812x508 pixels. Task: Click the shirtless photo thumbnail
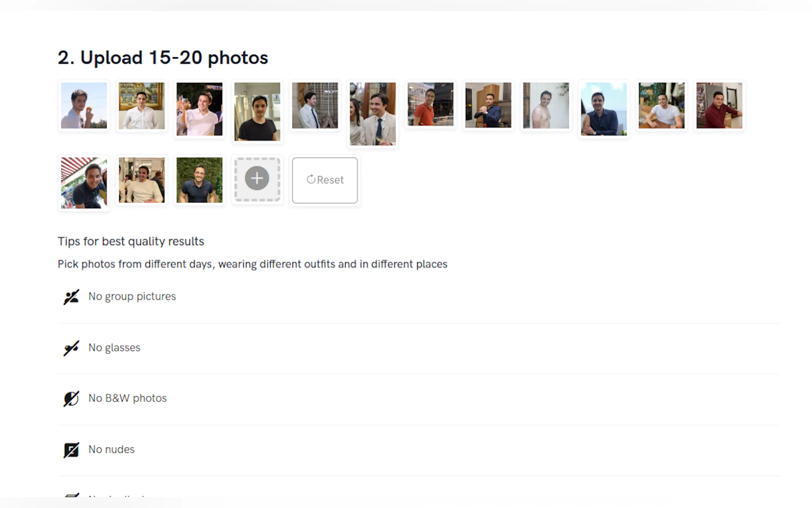[x=545, y=105]
